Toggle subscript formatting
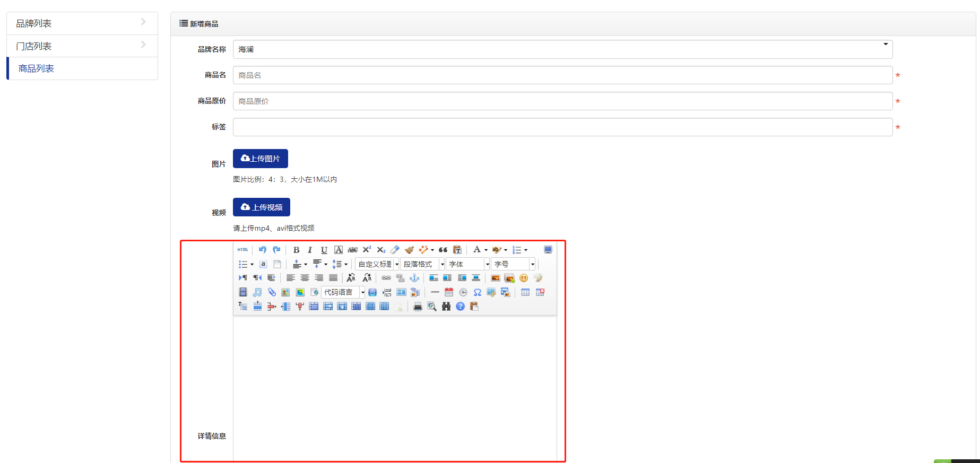Screen dimensions: 980x463 (x=381, y=250)
